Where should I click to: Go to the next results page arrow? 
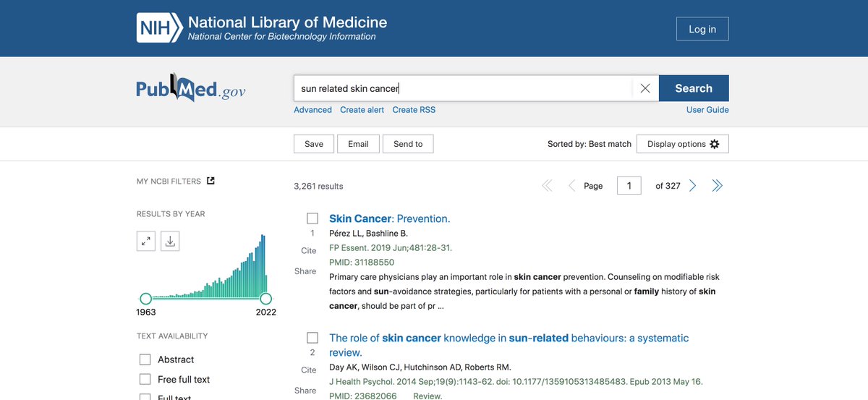click(692, 186)
